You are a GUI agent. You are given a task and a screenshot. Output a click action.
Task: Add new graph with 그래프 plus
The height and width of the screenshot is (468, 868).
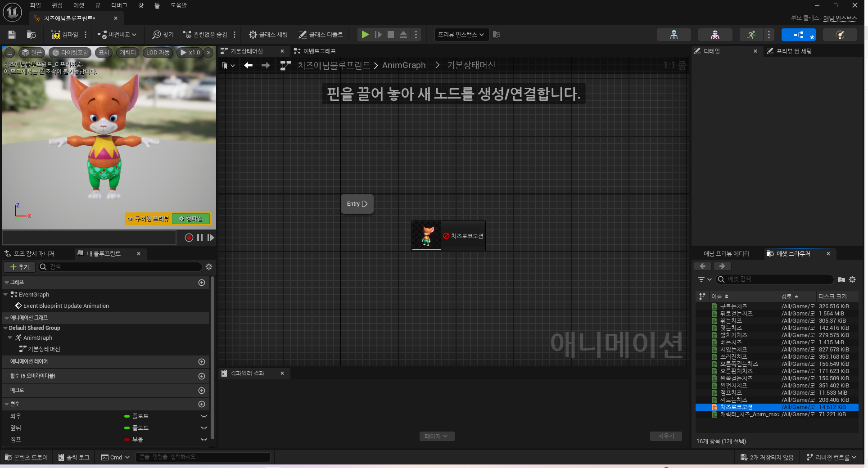(202, 283)
